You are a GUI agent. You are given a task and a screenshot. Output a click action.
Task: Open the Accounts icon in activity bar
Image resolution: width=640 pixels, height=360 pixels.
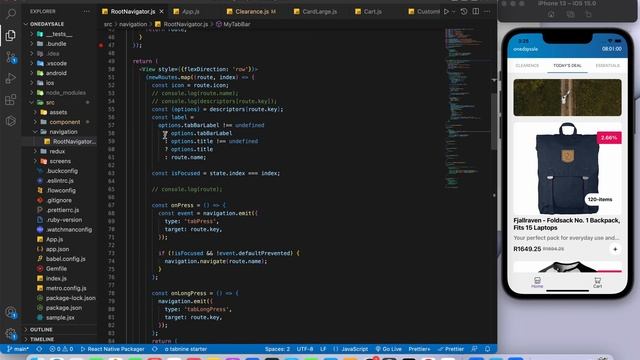click(x=11, y=312)
